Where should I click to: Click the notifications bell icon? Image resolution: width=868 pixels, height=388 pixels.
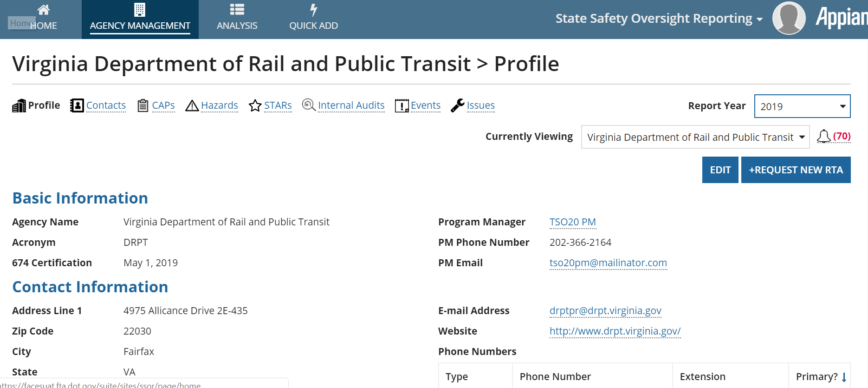[823, 137]
